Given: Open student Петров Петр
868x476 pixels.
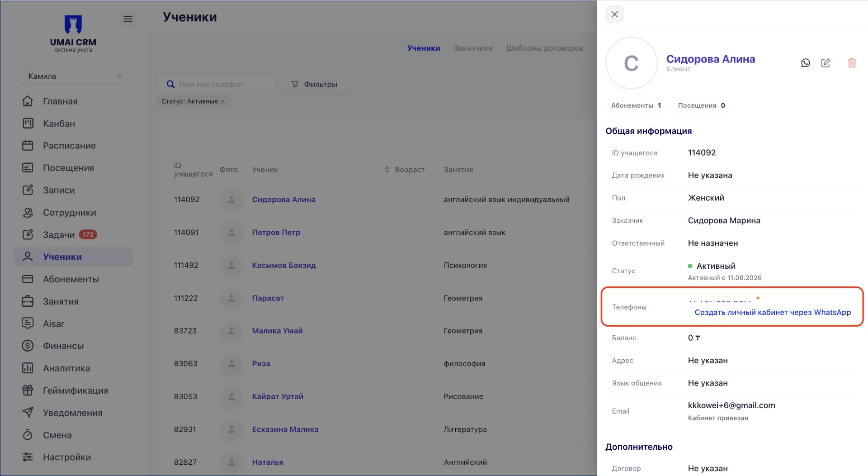Looking at the screenshot, I should [276, 233].
